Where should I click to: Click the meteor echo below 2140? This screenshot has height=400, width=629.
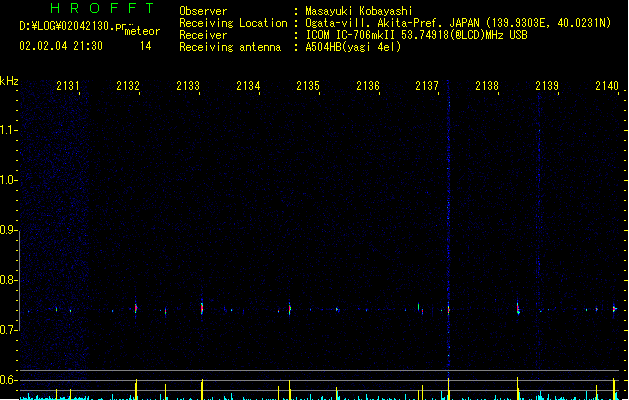615,309
